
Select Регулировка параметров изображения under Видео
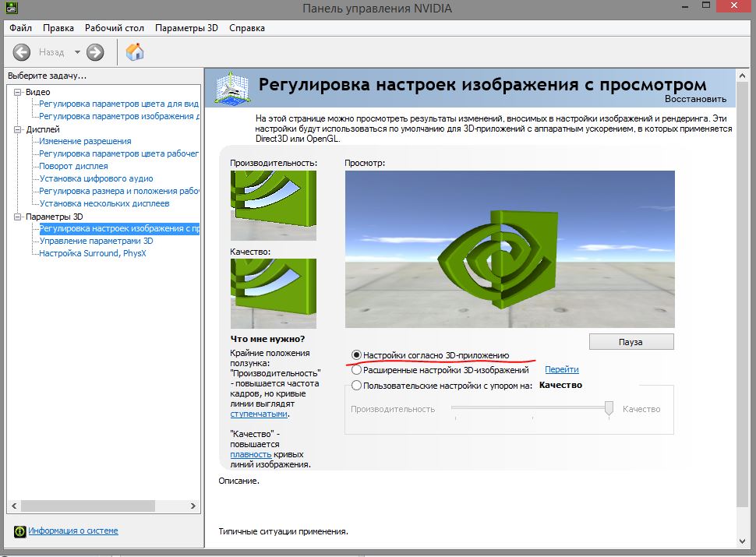click(118, 116)
